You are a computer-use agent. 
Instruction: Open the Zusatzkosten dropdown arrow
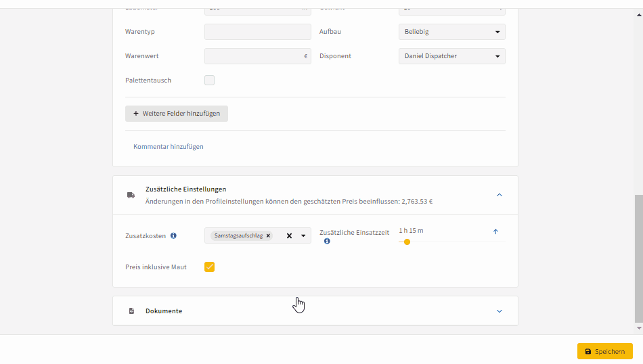coord(303,235)
